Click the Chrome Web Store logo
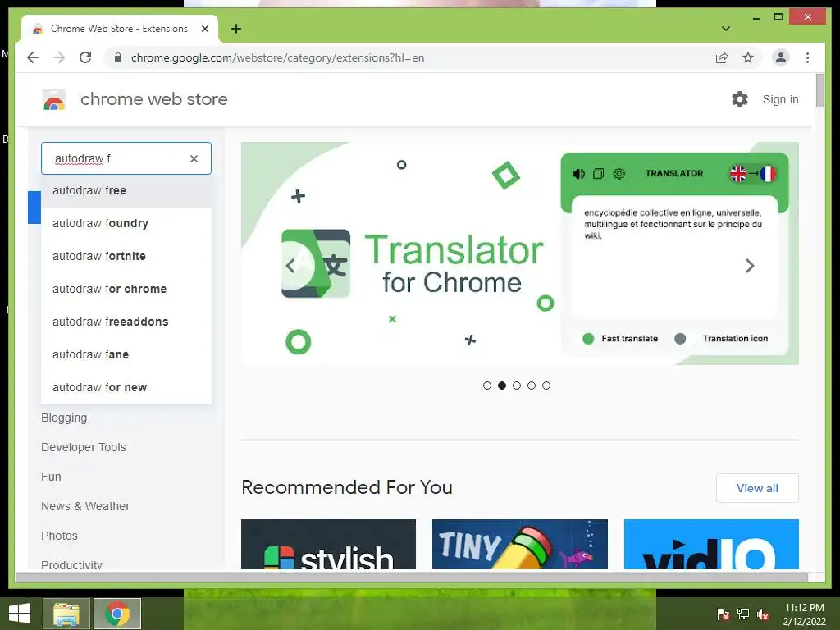840x630 pixels. click(54, 99)
